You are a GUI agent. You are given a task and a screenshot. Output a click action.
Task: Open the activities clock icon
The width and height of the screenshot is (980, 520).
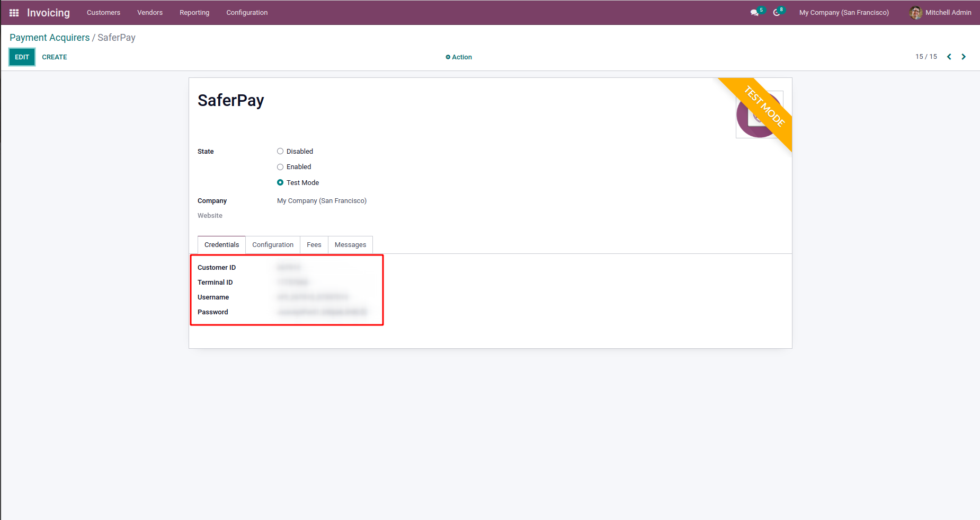777,13
